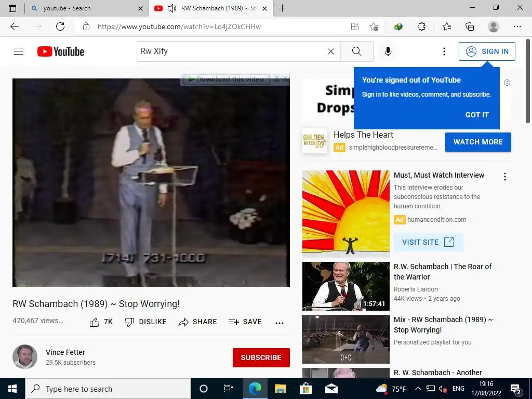Start voice search with the microphone
The height and width of the screenshot is (399, 532).
click(x=388, y=51)
